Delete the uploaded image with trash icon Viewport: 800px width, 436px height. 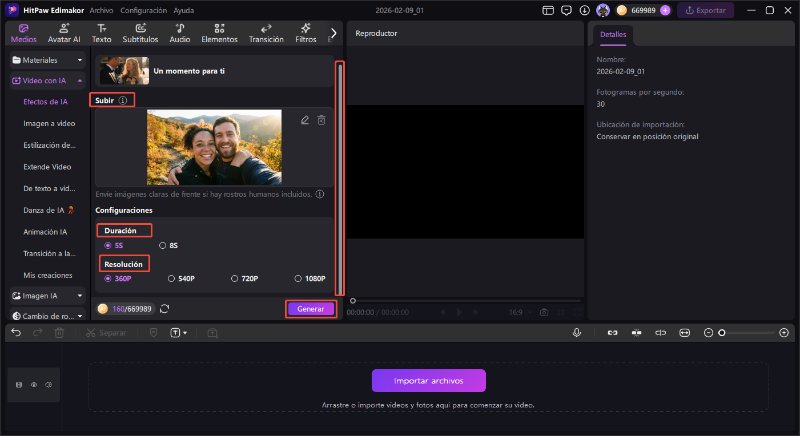(321, 120)
